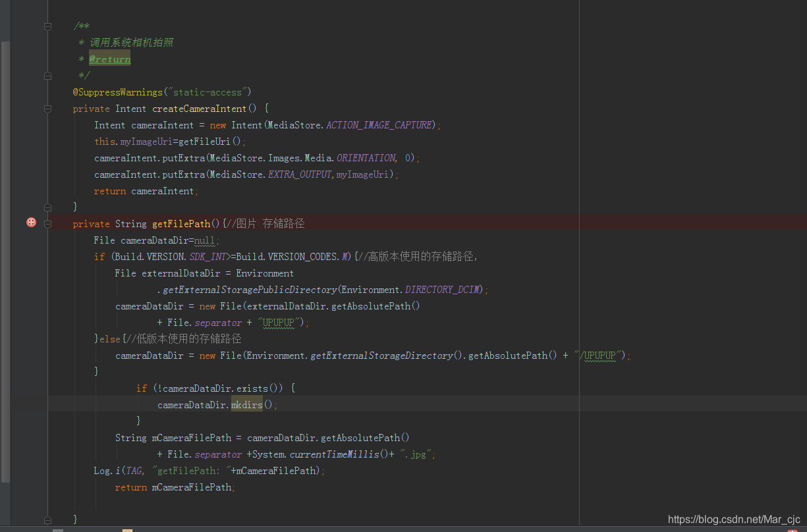Viewport: 807px width, 532px height.
Task: Click the ORIENTATION constant
Action: 366,158
